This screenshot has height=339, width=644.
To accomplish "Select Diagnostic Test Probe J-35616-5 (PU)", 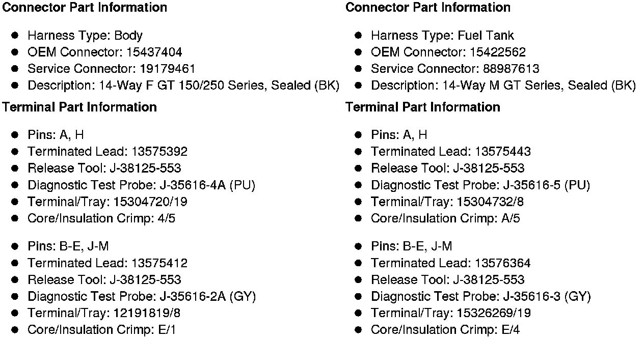I will (x=547, y=185).
